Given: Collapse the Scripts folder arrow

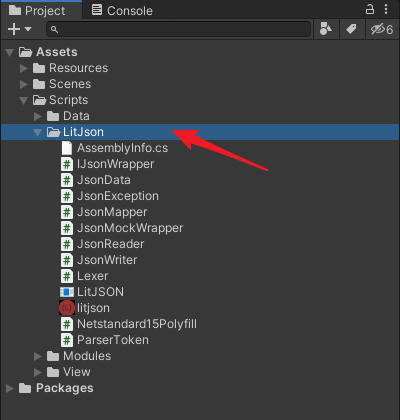Looking at the screenshot, I should click(24, 100).
